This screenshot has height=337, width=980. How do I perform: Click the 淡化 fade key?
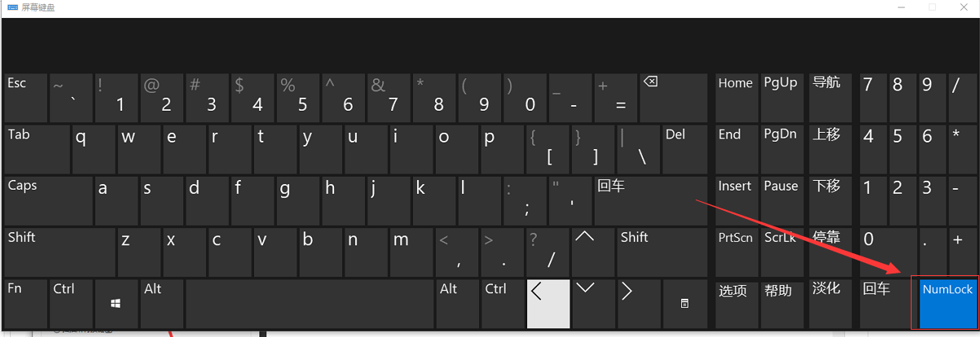828,303
